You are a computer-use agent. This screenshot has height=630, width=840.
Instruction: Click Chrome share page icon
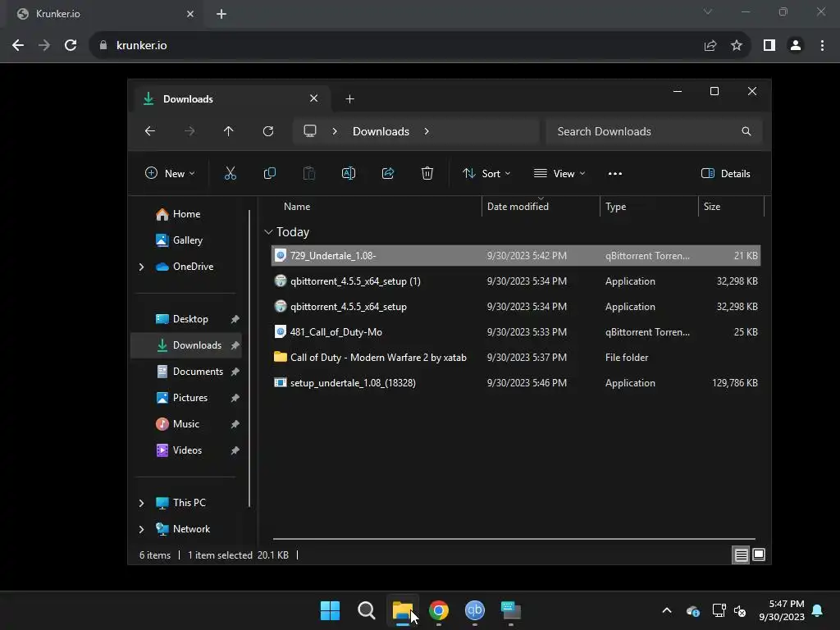(x=710, y=46)
